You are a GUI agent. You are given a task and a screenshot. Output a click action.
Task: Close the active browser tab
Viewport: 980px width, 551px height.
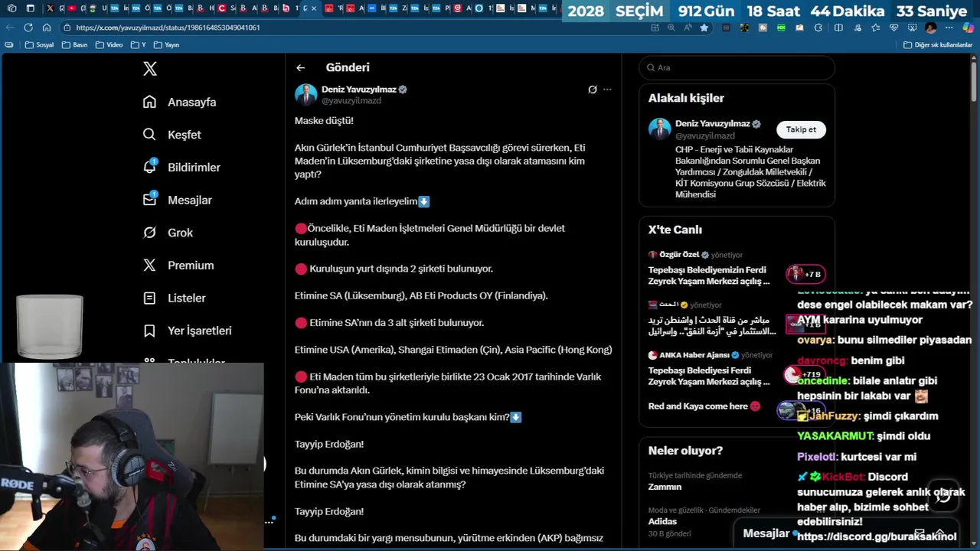coord(314,8)
